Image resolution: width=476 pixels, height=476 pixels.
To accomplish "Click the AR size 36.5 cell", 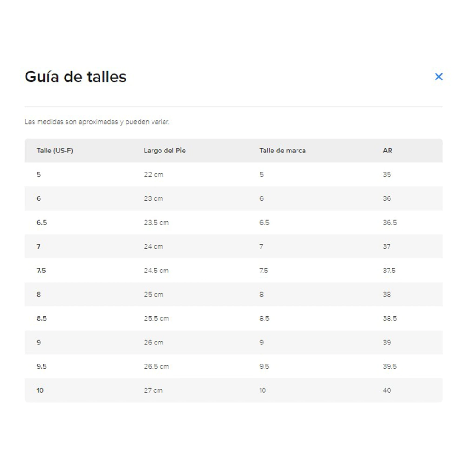I will [390, 223].
